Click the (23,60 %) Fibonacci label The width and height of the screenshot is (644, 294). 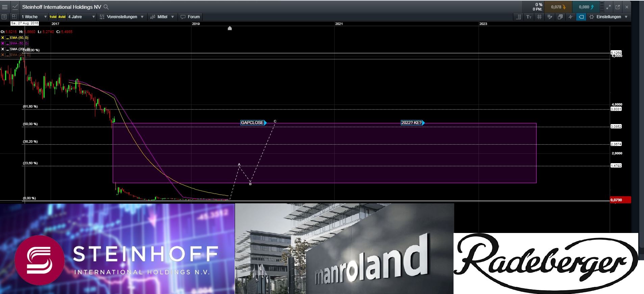pos(30,163)
